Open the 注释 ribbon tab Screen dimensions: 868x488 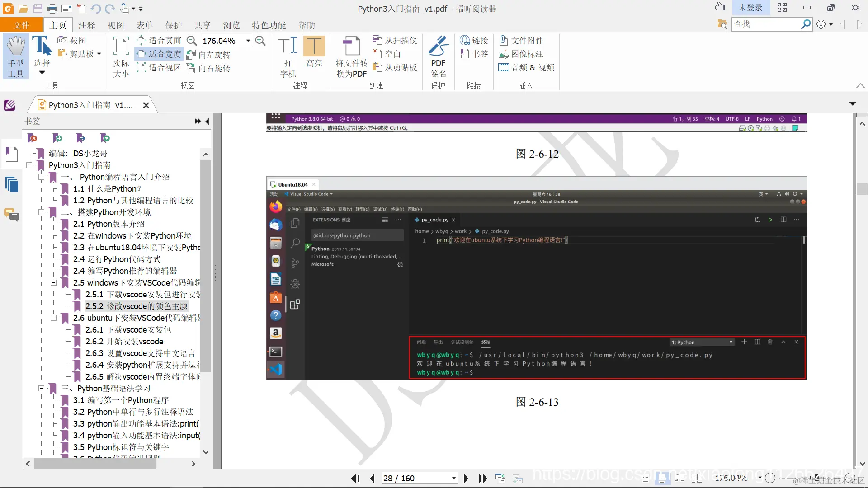pyautogui.click(x=86, y=25)
